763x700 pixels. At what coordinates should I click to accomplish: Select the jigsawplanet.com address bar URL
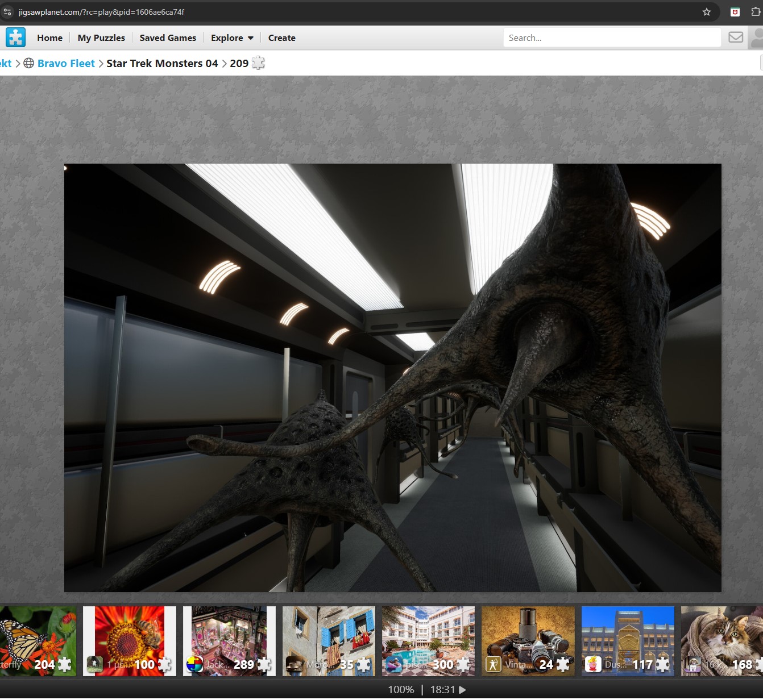[x=101, y=12]
